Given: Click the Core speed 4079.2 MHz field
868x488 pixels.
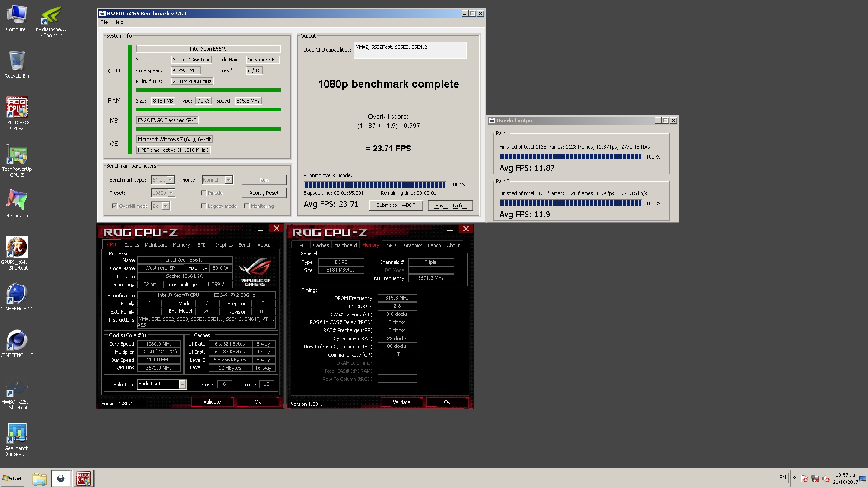Looking at the screenshot, I should coord(185,70).
